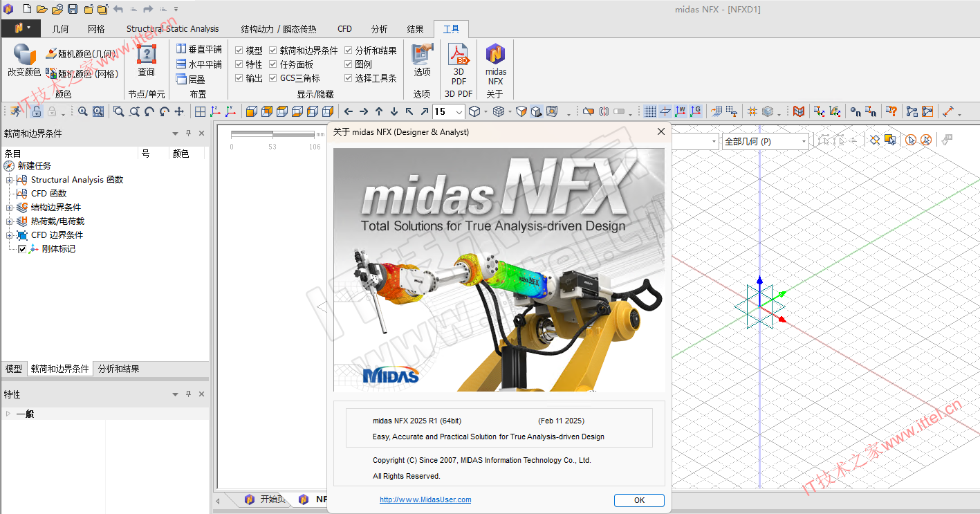Expand the 热荷载/电荷载 tree node
The image size is (980, 514).
click(x=9, y=221)
